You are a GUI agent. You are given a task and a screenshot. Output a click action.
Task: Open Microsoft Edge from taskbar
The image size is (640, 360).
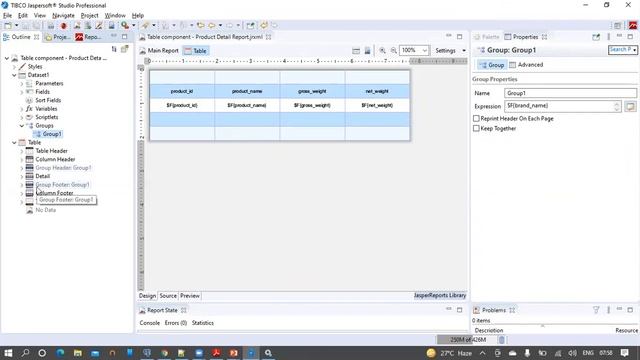[60, 353]
